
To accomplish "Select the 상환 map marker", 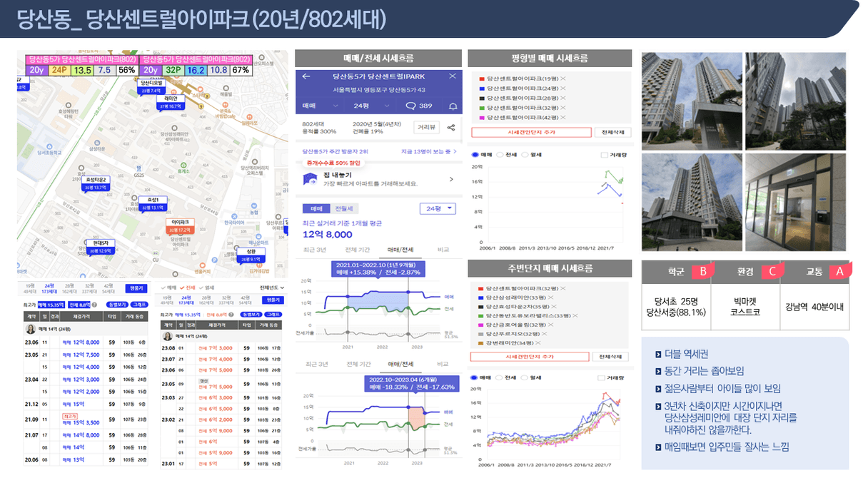I will pos(251,255).
